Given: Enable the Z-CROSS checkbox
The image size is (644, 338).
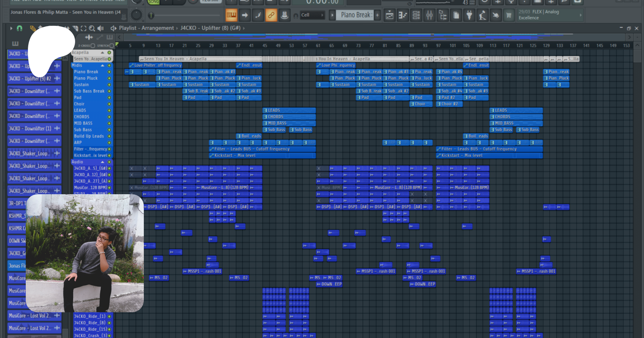Looking at the screenshot, I should 93,46.
